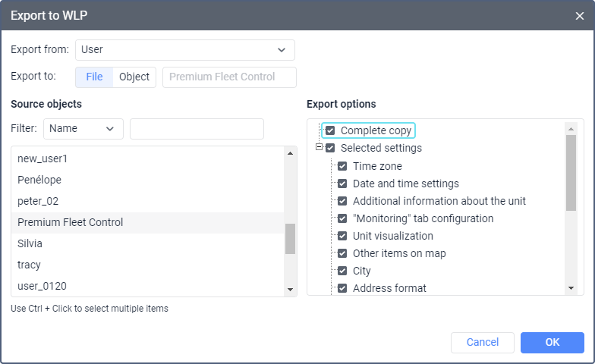Viewport: 595px width, 364px height.
Task: Collapse the Selected settings tree node
Action: coord(320,148)
